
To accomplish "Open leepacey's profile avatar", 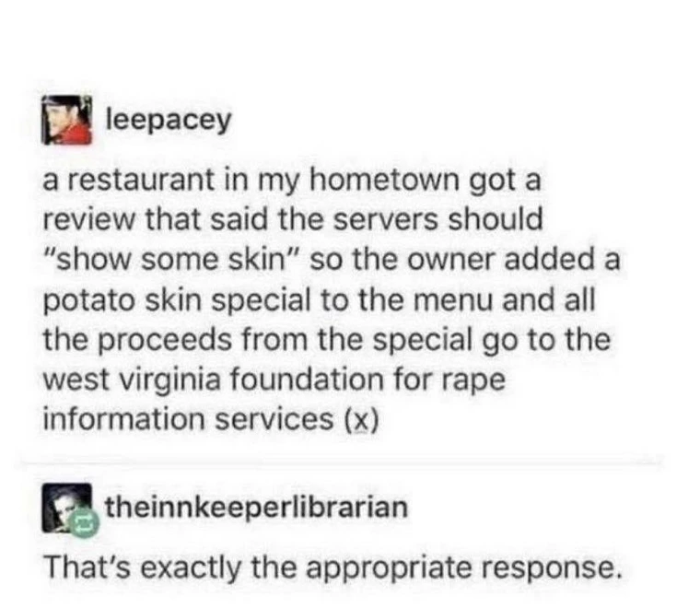I will (x=67, y=120).
